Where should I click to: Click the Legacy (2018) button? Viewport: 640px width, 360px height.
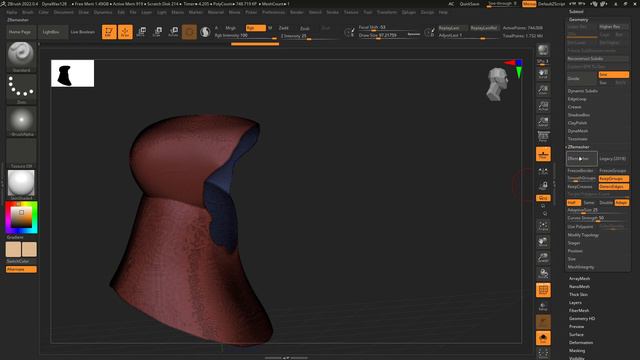click(x=613, y=159)
